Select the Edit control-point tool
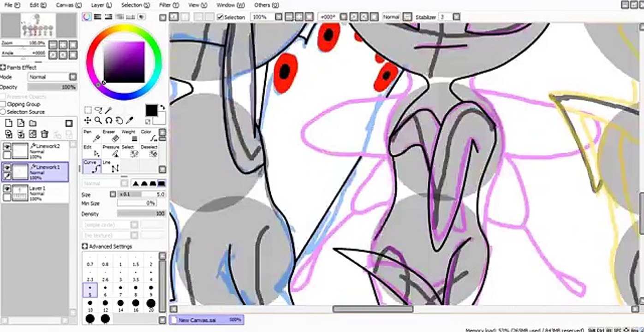 point(91,151)
